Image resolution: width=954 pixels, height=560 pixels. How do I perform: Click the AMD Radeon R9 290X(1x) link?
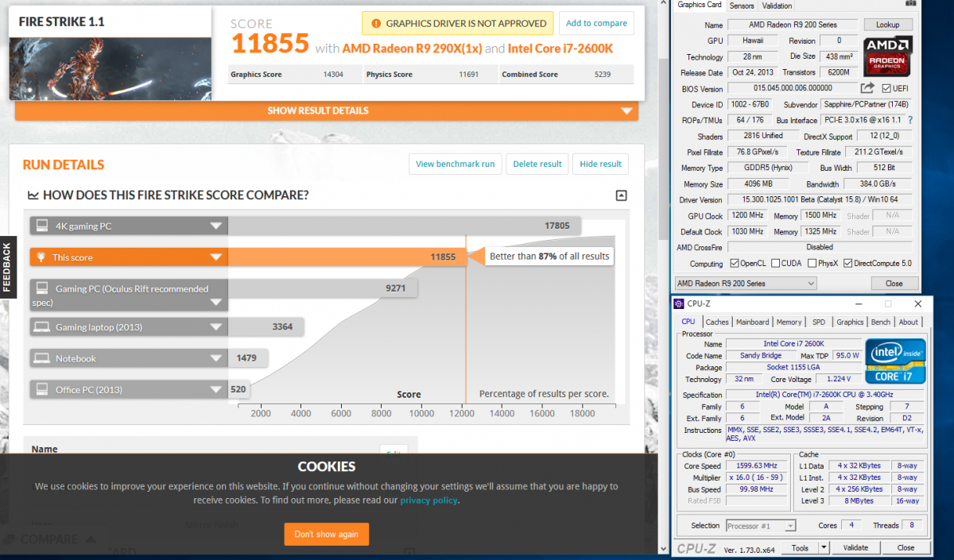[412, 48]
